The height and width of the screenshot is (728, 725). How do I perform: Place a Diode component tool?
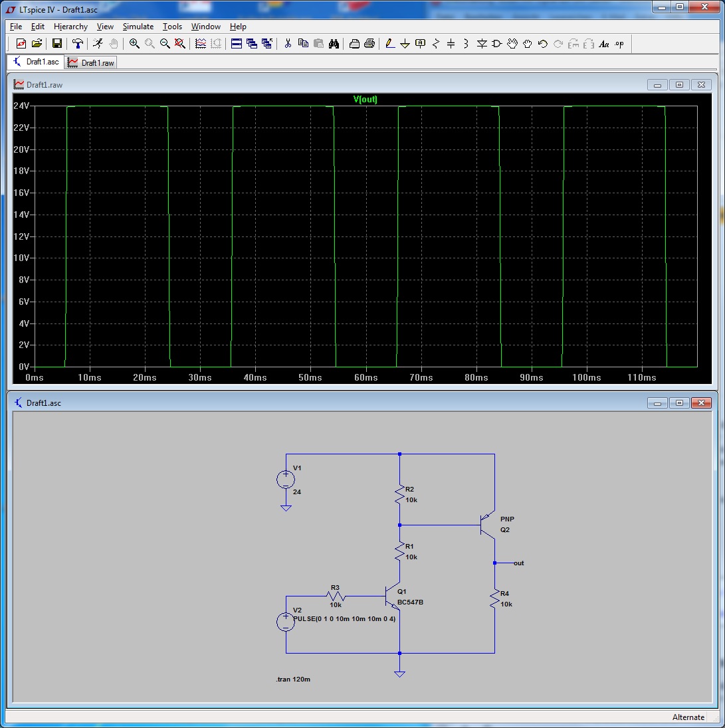coord(482,44)
